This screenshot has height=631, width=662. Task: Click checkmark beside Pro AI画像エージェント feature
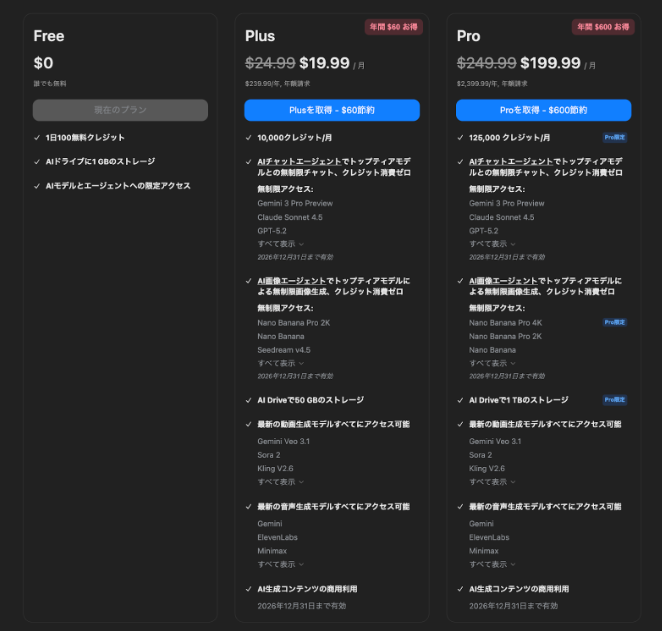point(460,281)
